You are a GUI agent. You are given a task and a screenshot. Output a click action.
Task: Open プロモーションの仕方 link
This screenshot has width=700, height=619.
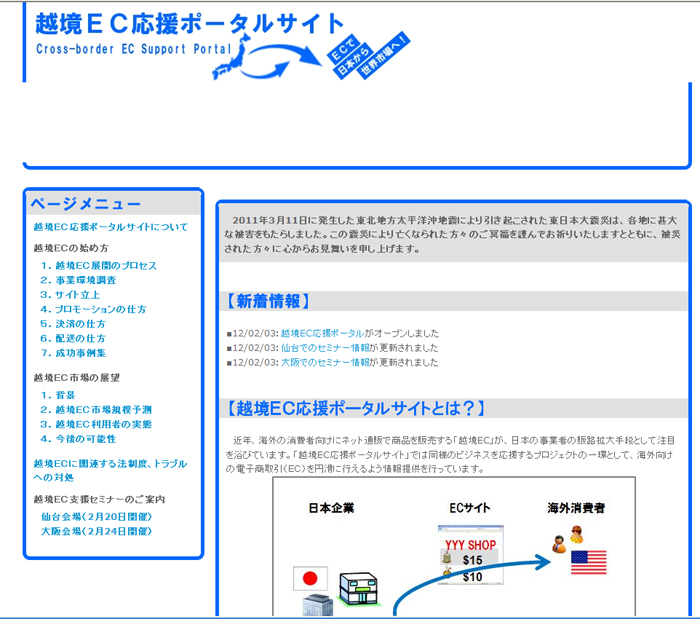coord(93,310)
